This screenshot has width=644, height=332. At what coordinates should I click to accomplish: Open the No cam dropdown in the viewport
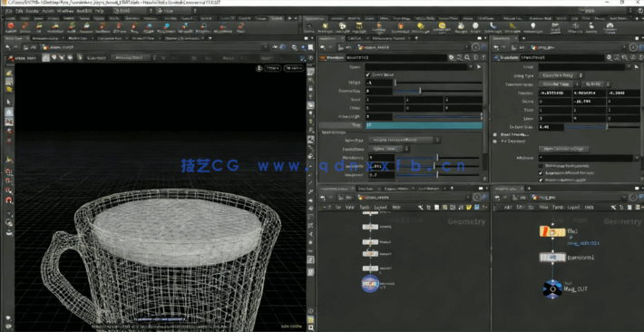[293, 68]
